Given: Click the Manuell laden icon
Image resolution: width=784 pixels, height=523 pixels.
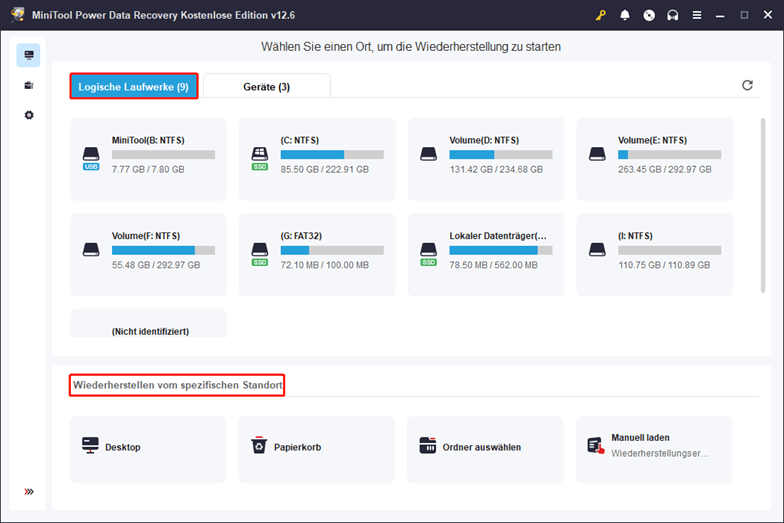Looking at the screenshot, I should (596, 445).
